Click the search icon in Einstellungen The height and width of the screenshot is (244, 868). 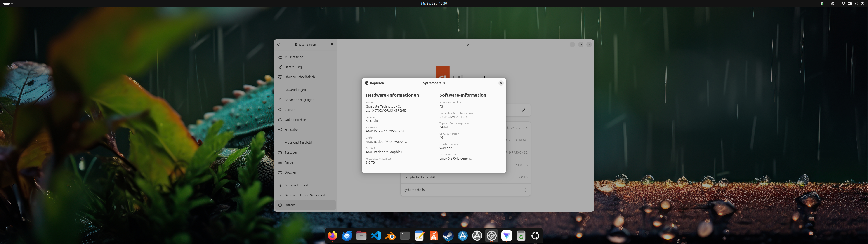(x=279, y=45)
